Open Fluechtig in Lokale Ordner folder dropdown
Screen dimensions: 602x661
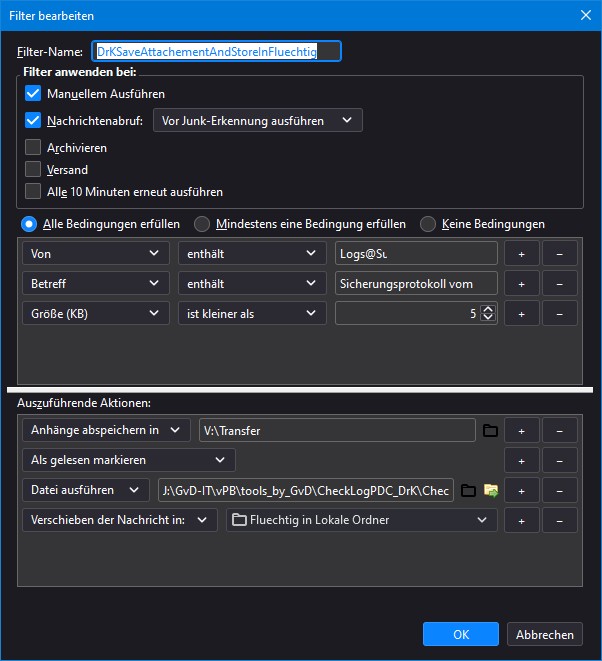point(362,520)
